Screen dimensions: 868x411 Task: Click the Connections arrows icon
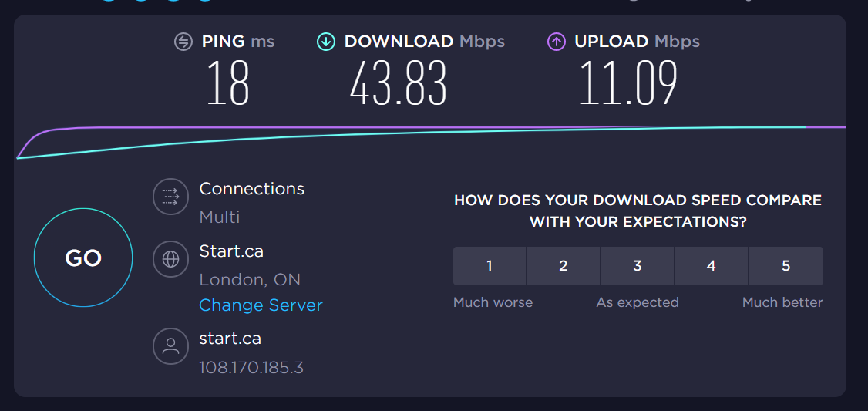(171, 197)
